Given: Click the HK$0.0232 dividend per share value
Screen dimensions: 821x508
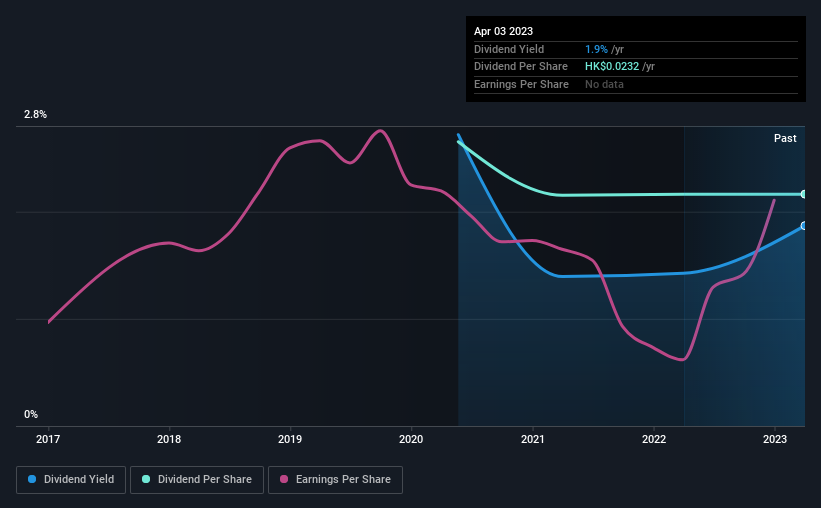Looking at the screenshot, I should pyautogui.click(x=612, y=67).
